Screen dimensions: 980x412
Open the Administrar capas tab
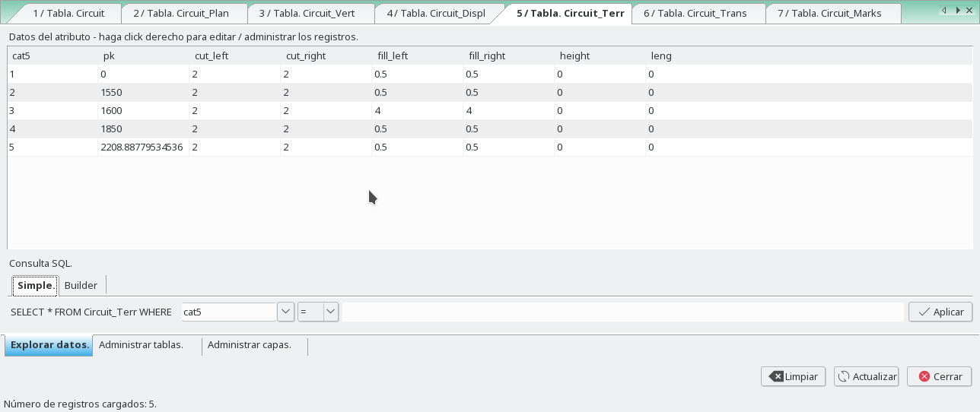pyautogui.click(x=250, y=345)
